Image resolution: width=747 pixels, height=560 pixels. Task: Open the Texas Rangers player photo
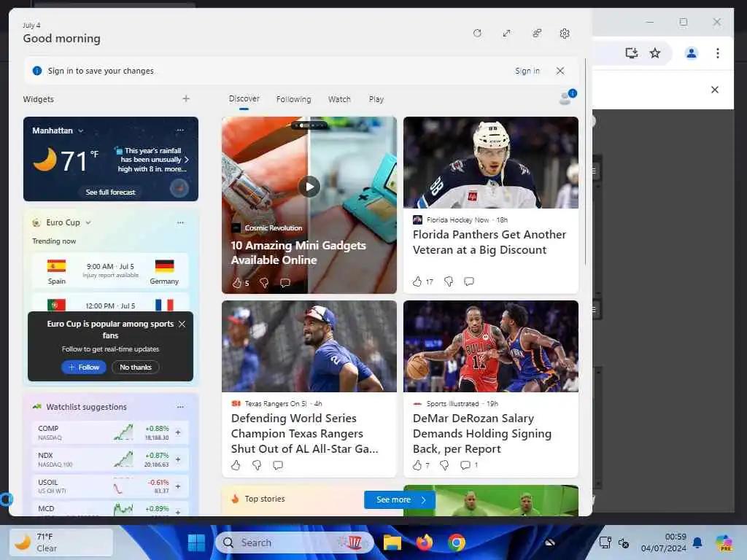point(309,346)
